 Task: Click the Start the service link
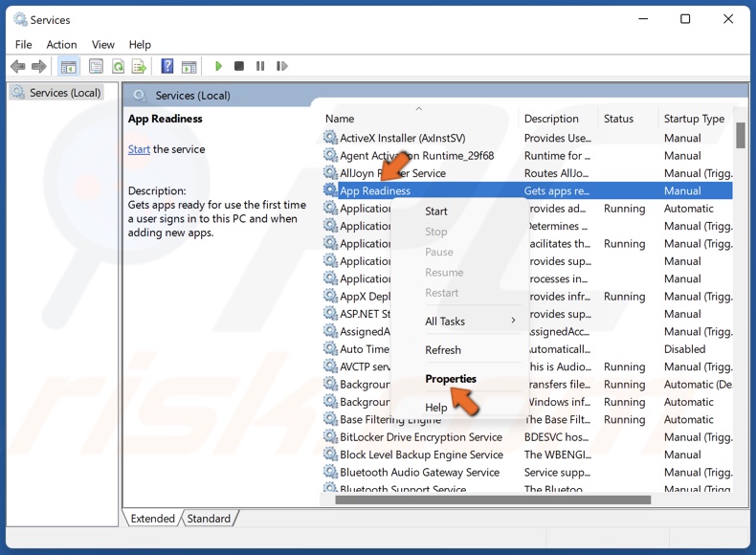click(139, 149)
